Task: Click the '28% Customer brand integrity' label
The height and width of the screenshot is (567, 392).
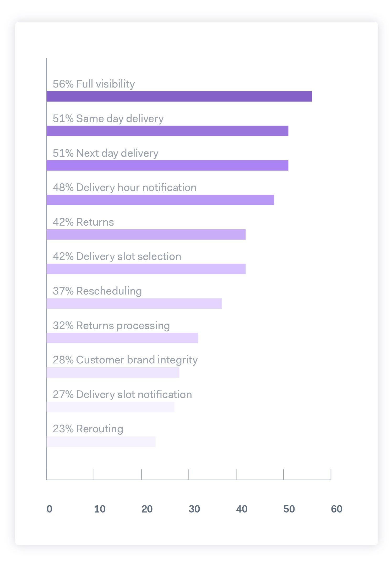Action: pos(125,360)
